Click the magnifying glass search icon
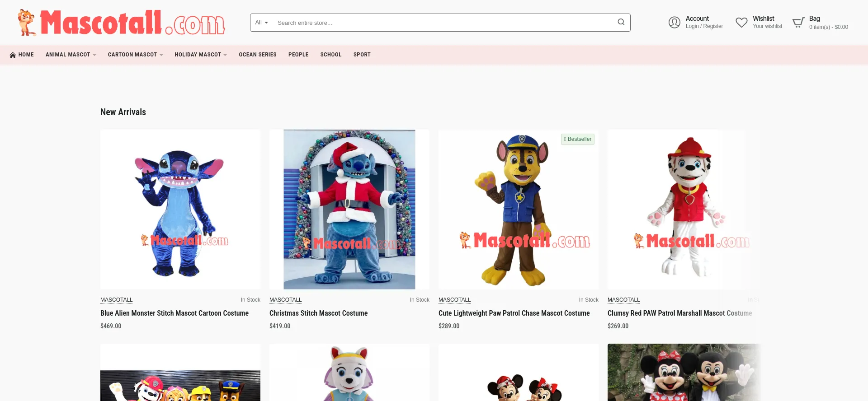 click(621, 22)
